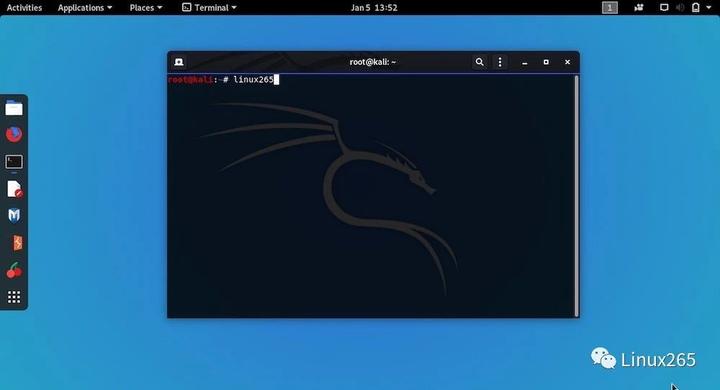Open the terminal three-dot menu

500,62
